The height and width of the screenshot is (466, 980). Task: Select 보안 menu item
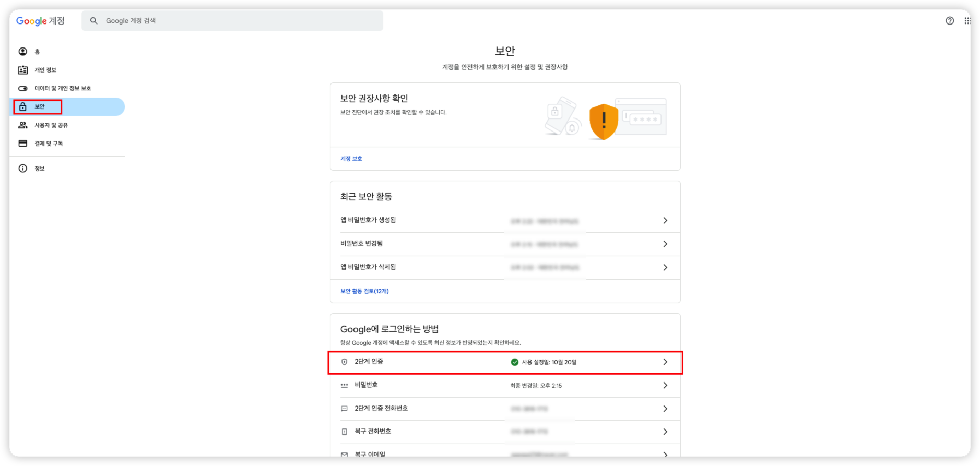click(x=67, y=106)
